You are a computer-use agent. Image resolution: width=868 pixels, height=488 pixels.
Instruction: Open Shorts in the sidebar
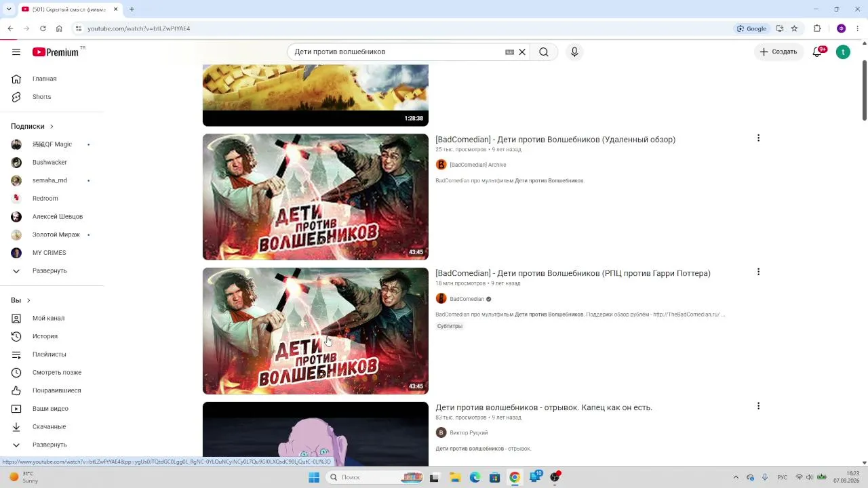tap(42, 97)
